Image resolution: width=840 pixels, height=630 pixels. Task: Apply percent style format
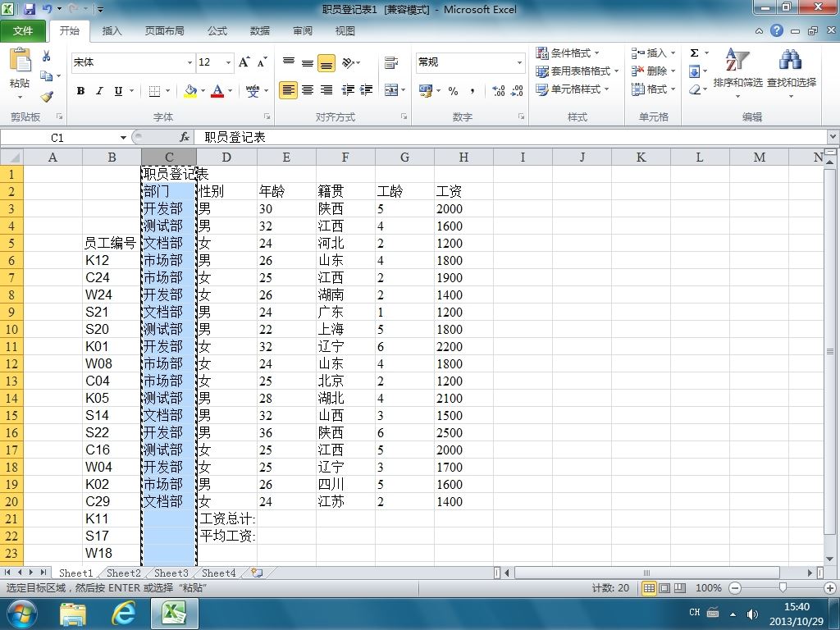pos(453,91)
